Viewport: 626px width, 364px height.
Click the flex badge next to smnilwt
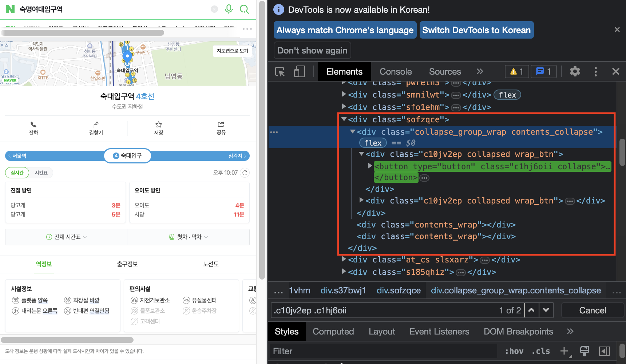tap(507, 95)
